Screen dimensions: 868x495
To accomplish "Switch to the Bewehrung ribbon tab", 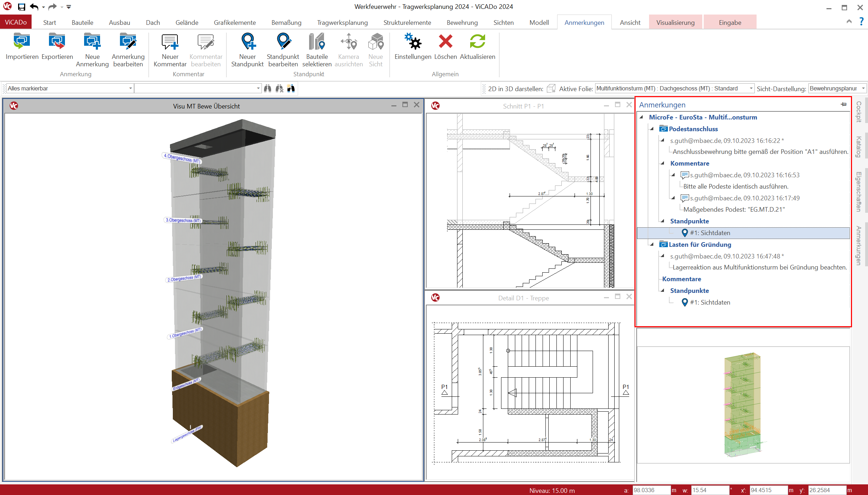I will pos(462,22).
